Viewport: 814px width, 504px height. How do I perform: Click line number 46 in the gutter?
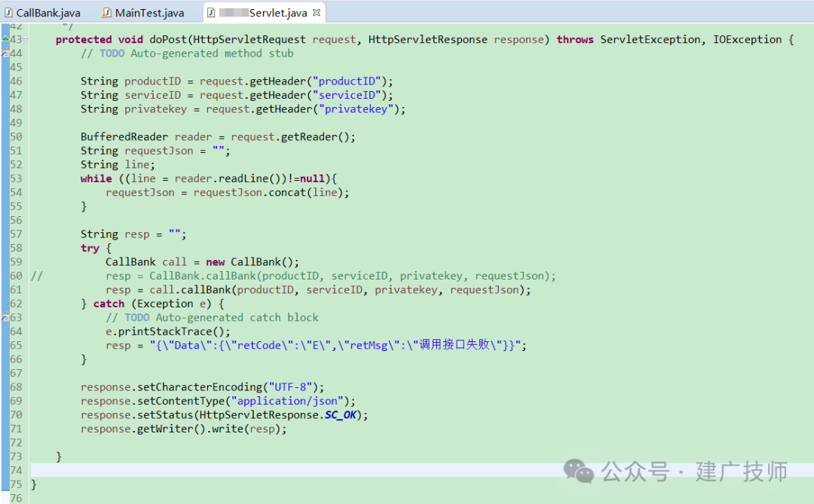point(16,81)
